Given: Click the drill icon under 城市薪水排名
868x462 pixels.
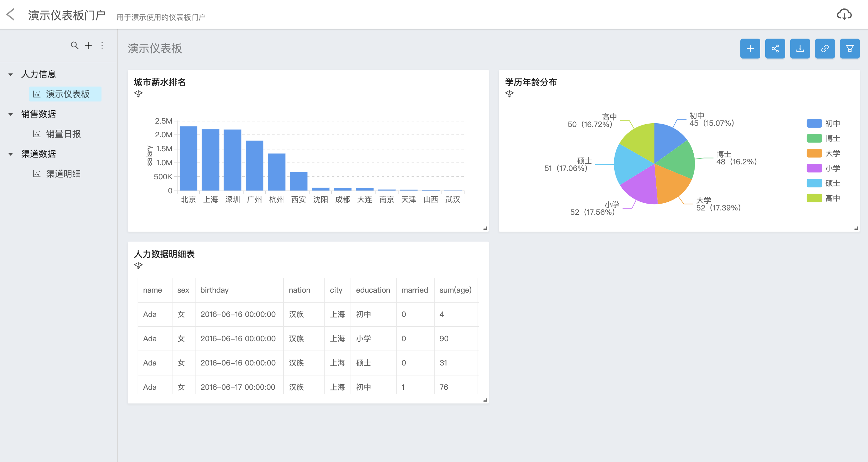Looking at the screenshot, I should tap(138, 94).
